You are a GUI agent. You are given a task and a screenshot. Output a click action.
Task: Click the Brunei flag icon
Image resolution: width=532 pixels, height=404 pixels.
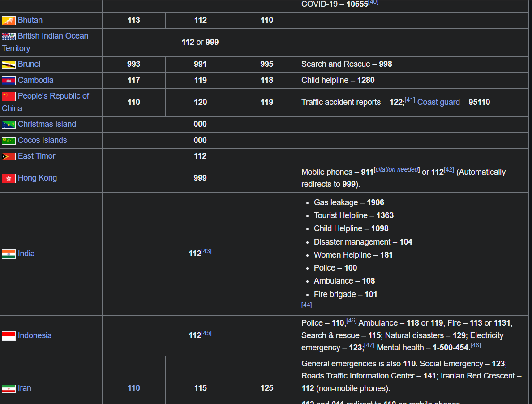point(9,64)
